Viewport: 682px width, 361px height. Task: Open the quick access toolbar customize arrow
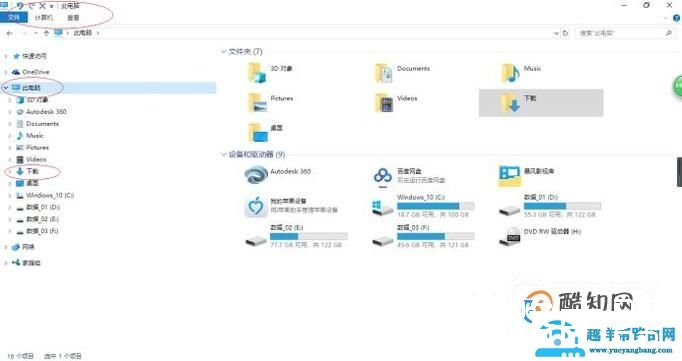51,7
